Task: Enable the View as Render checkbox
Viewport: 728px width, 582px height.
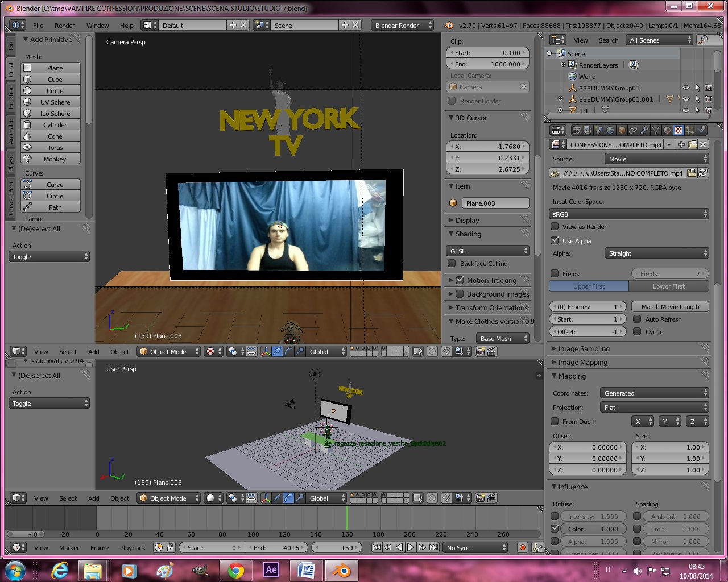Action: click(555, 226)
